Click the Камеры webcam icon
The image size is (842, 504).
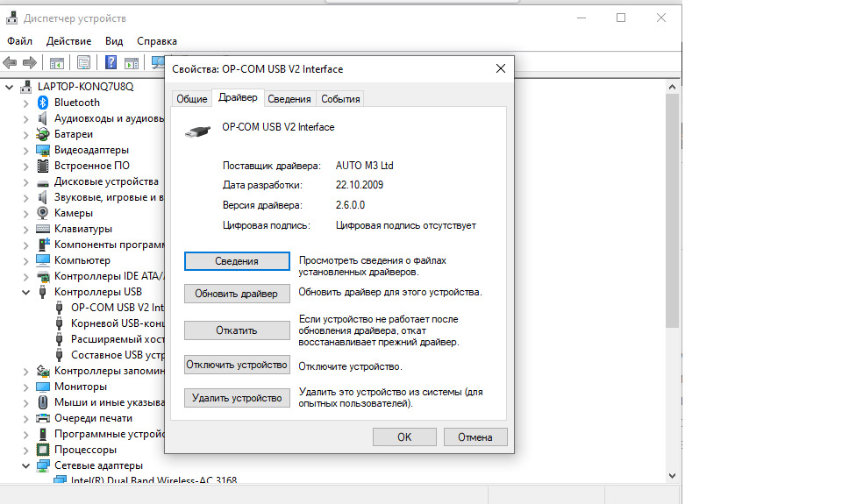42,213
